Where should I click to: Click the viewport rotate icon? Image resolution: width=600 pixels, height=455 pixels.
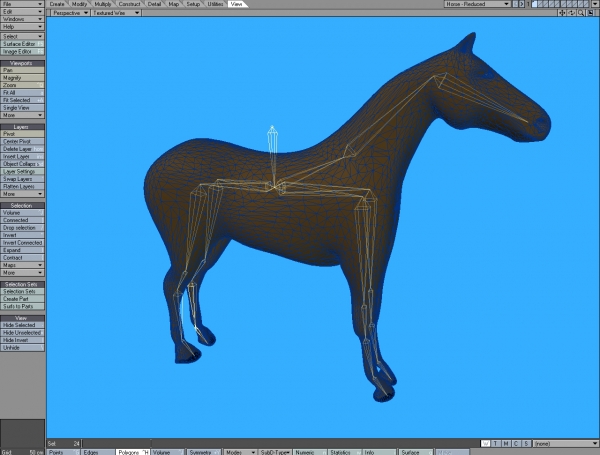point(571,13)
